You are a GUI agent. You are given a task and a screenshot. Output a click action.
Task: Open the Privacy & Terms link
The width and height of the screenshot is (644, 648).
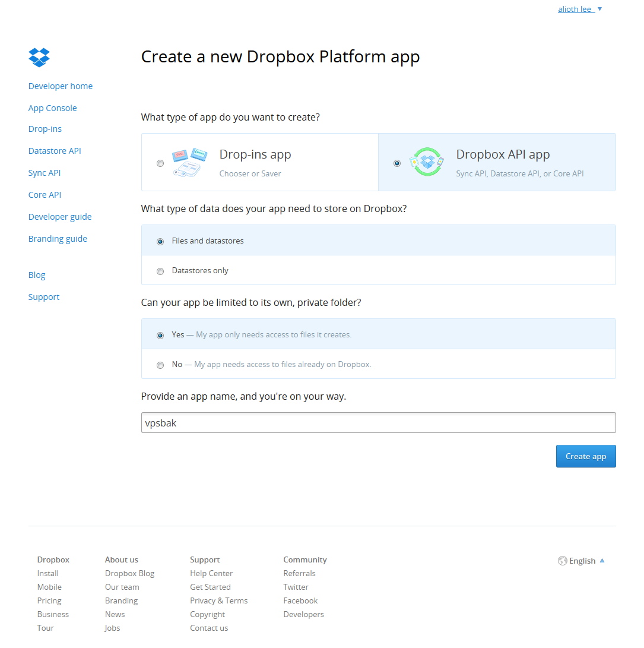coord(218,601)
